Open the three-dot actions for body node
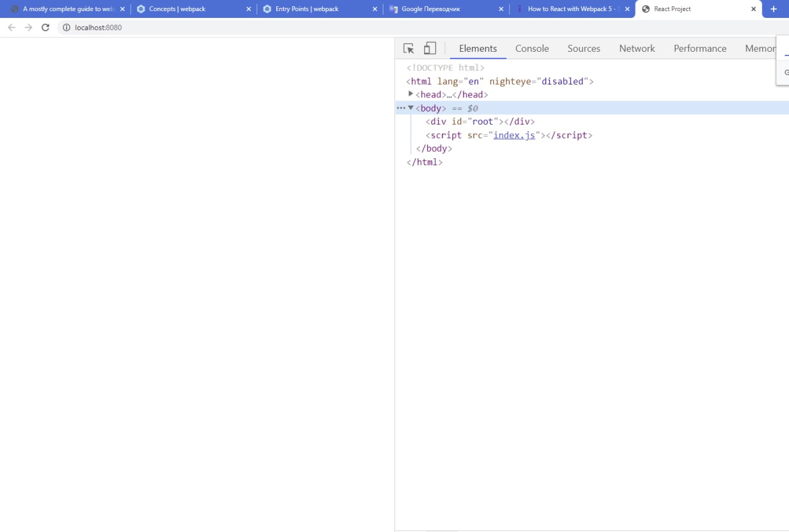The width and height of the screenshot is (789, 532). [x=401, y=108]
